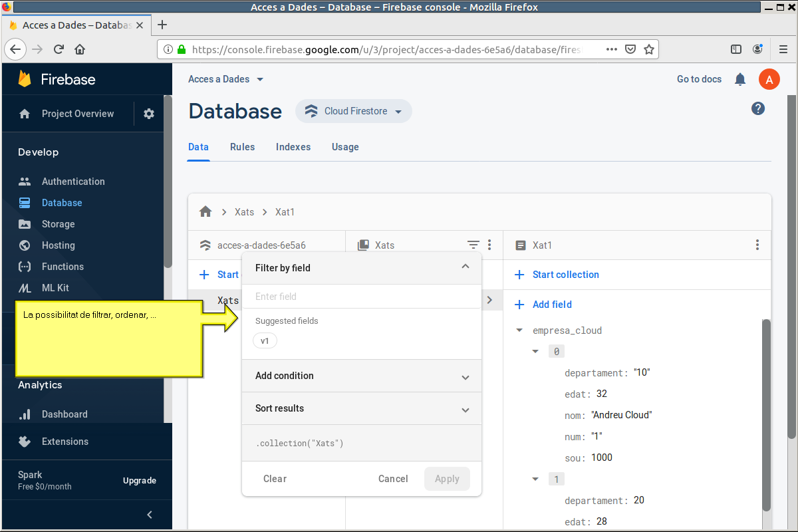The width and height of the screenshot is (798, 532).
Task: Select Database in sidebar
Action: [62, 203]
